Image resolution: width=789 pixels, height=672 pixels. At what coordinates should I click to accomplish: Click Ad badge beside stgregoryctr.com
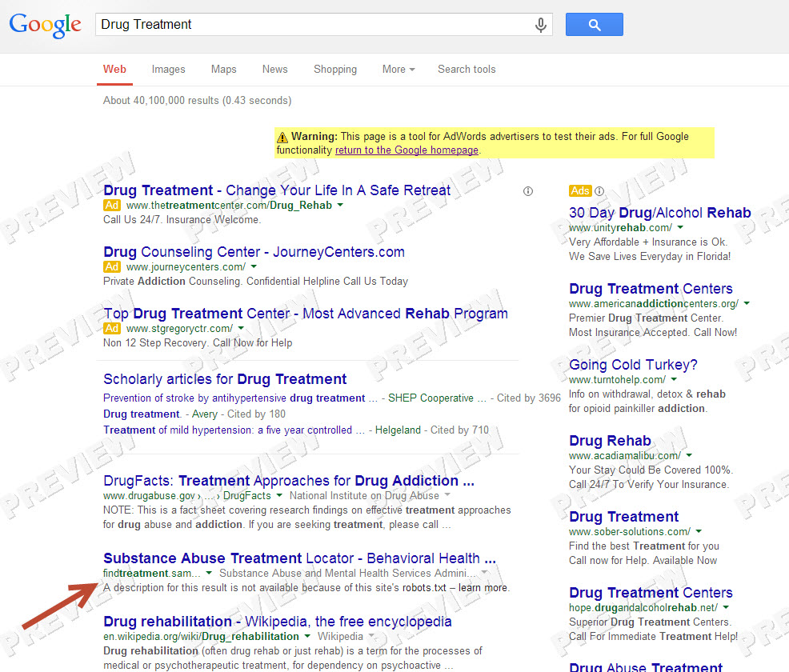(x=112, y=329)
